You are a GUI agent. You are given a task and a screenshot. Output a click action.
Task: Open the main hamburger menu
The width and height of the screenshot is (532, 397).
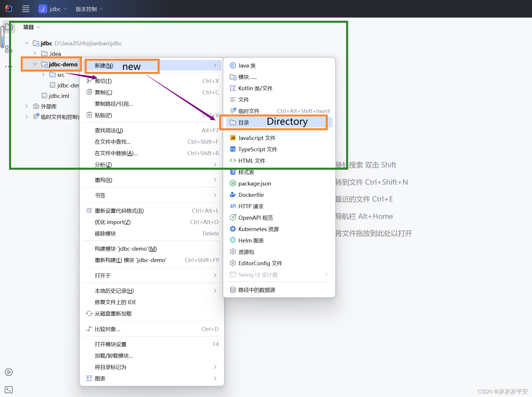click(x=26, y=9)
